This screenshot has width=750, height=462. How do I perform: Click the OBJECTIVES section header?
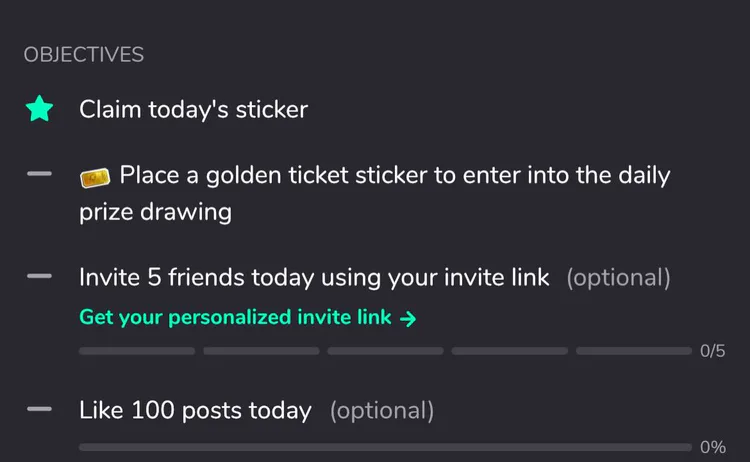pyautogui.click(x=84, y=55)
